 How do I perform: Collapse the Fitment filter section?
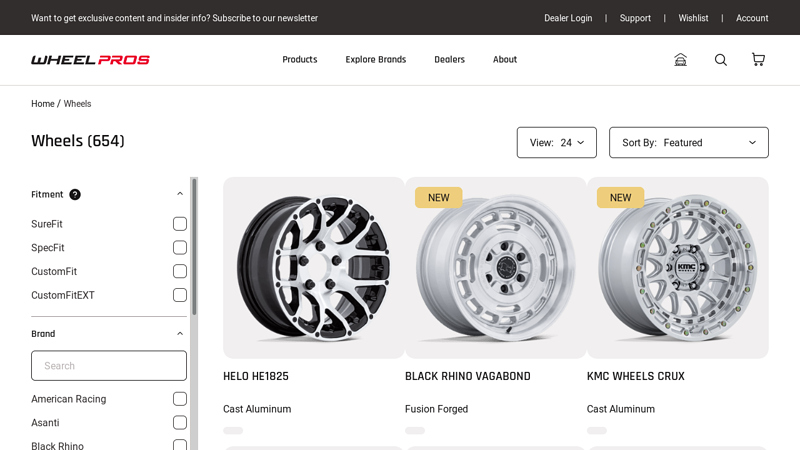point(180,194)
